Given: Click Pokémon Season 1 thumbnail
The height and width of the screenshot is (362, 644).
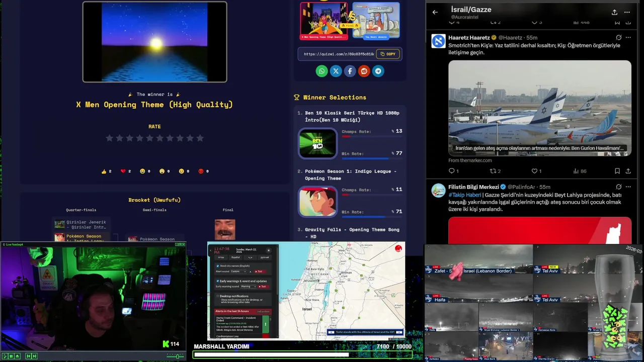Looking at the screenshot, I should coord(317,202).
